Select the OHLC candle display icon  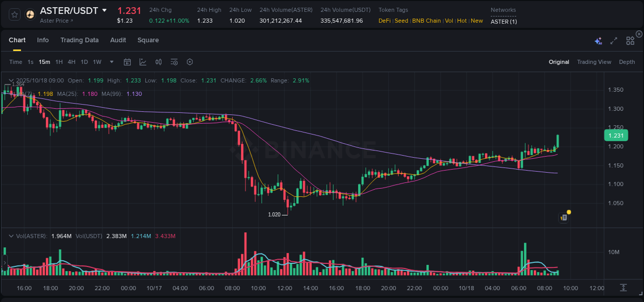[158, 61]
